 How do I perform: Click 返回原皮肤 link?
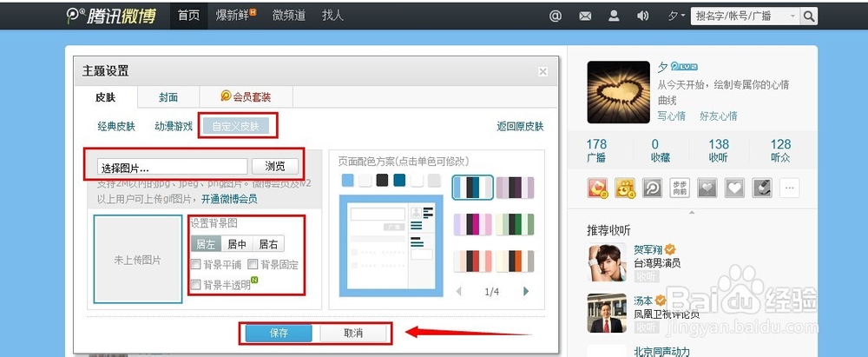pos(520,127)
